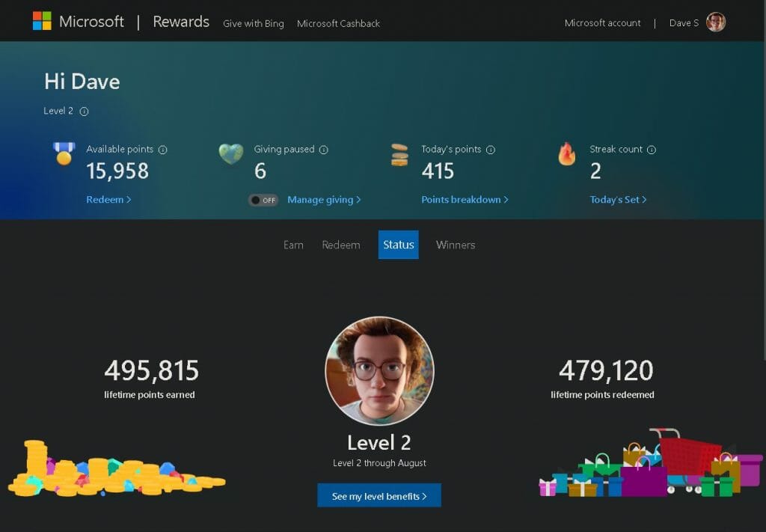Image resolution: width=766 pixels, height=532 pixels.
Task: Open Microsoft Cashback in top navigation
Action: [x=338, y=23]
